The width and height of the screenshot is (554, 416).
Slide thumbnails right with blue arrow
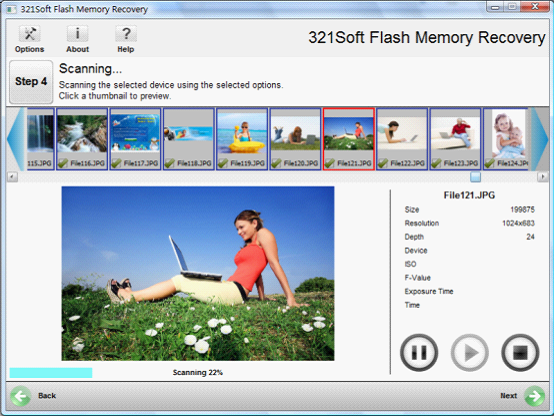[540, 139]
